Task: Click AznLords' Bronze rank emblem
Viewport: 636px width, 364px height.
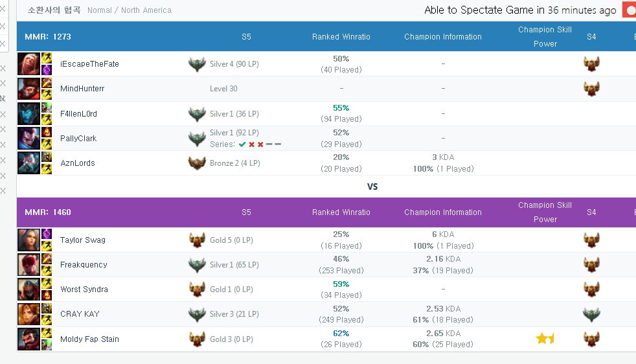Action: tap(197, 163)
